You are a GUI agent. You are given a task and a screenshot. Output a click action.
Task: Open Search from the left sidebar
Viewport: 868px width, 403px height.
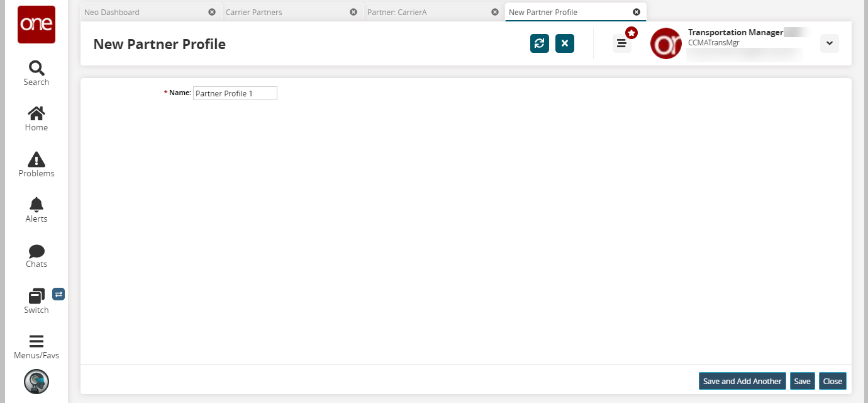(36, 74)
